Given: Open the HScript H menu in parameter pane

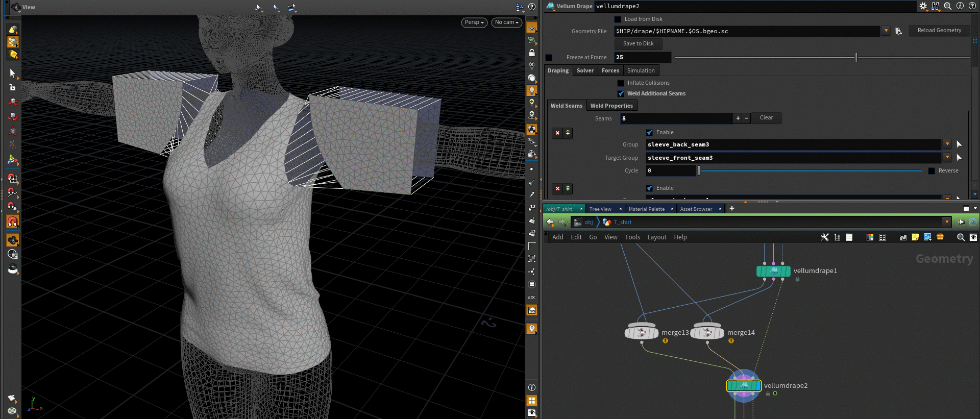Looking at the screenshot, I should 935,6.
